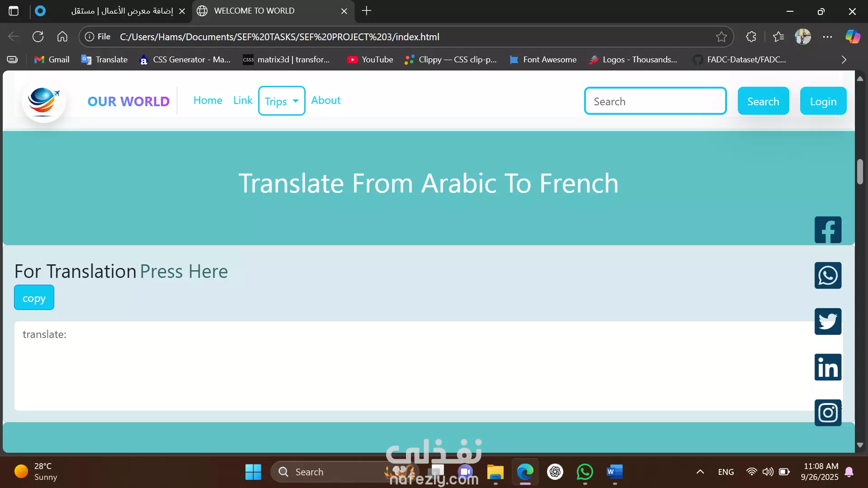Click the WhatsApp social icon
Image resolution: width=868 pixels, height=488 pixels.
(x=828, y=276)
